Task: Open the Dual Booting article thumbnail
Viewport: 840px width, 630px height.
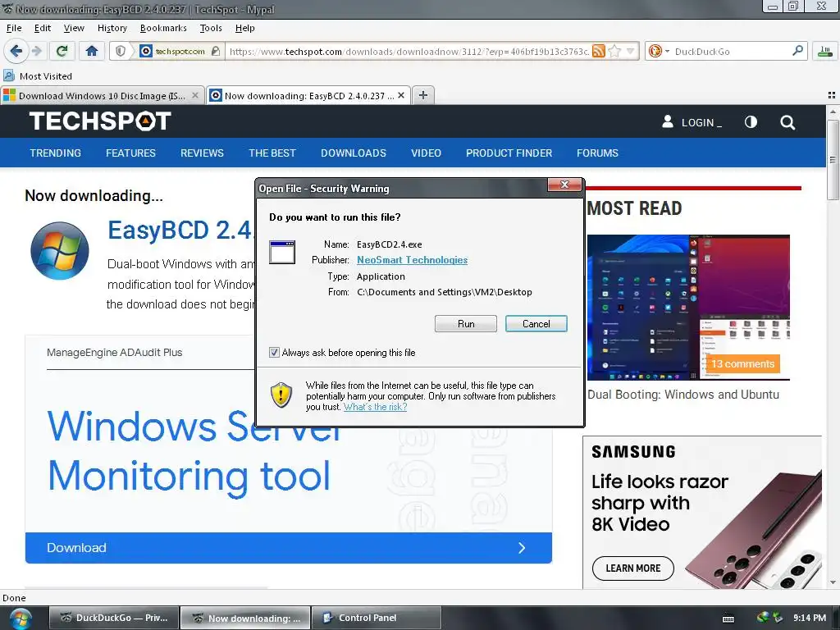Action: click(x=688, y=307)
